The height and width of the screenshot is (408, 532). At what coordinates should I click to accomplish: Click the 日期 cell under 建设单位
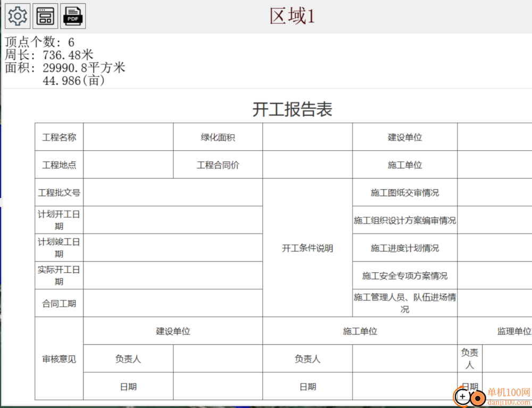[128, 386]
